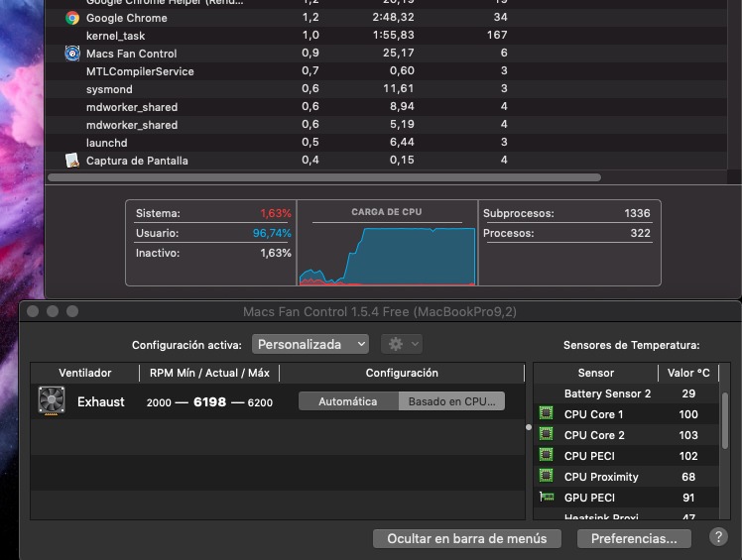Select the Google Chrome process icon

click(x=72, y=18)
